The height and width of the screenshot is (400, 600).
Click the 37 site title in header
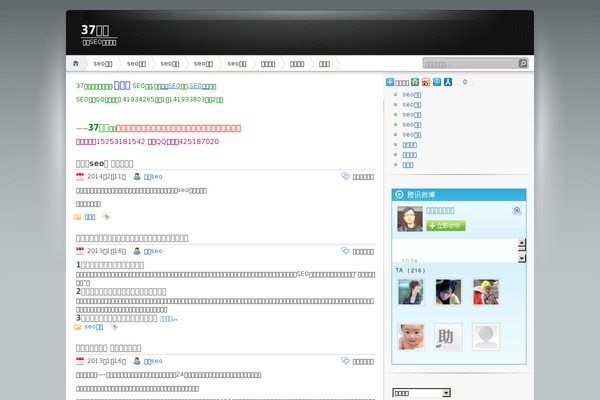click(95, 30)
